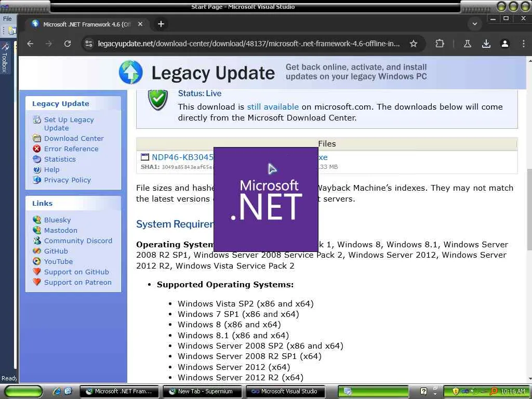Click the system tray security shield icon
Screen dimensions: 532x399
click(x=456, y=392)
